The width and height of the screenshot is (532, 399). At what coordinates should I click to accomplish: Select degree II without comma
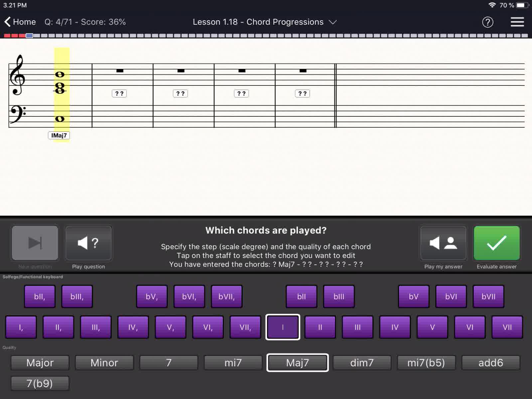320,327
